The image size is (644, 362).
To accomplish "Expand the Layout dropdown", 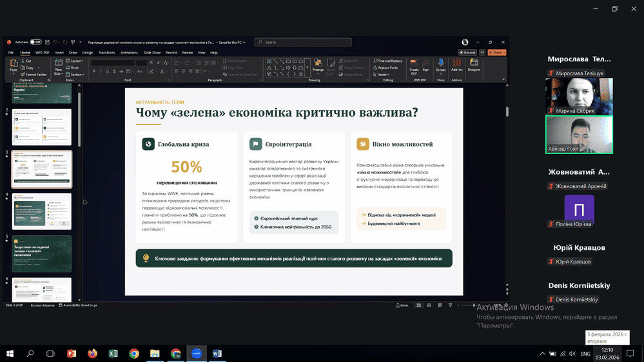I will point(76,61).
